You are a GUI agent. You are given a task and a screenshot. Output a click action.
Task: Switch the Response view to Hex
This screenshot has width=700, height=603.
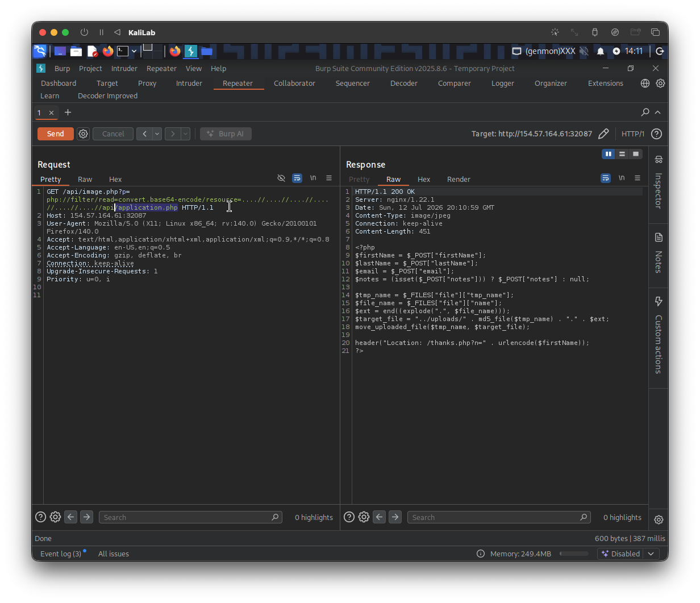click(424, 179)
